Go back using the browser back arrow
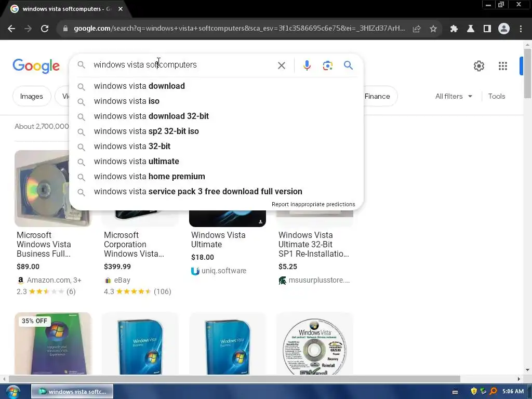This screenshot has width=532, height=399. [11, 29]
